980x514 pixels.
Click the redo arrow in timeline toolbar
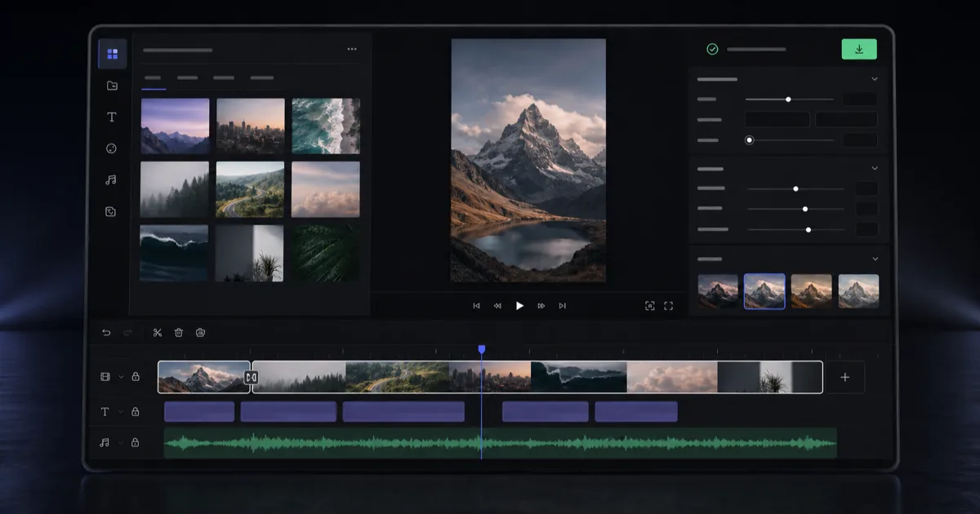click(127, 332)
